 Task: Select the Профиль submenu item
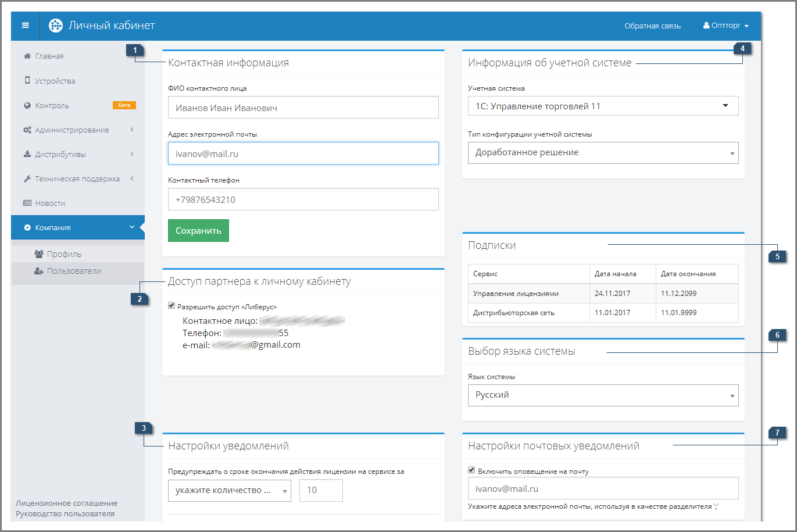coord(78,254)
